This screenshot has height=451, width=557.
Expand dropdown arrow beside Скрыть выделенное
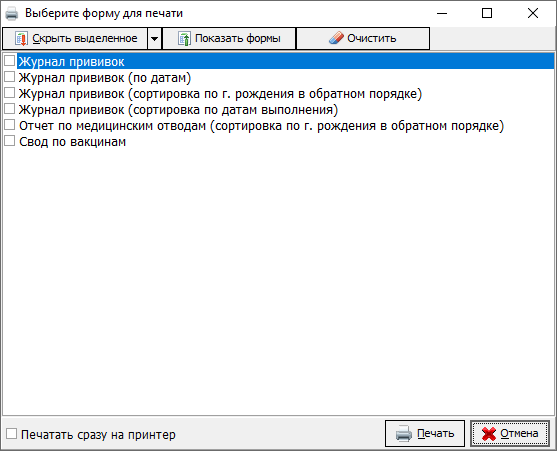[155, 38]
